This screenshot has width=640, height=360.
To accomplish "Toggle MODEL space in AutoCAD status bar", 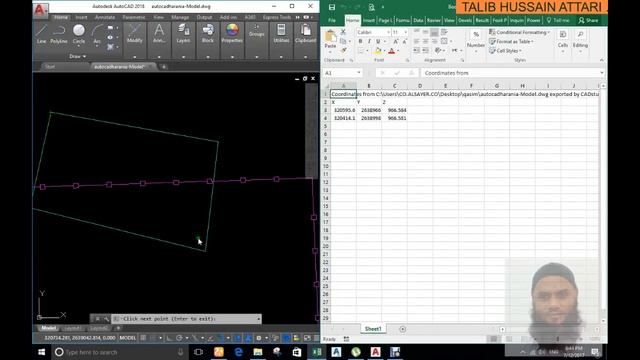I will [128, 338].
